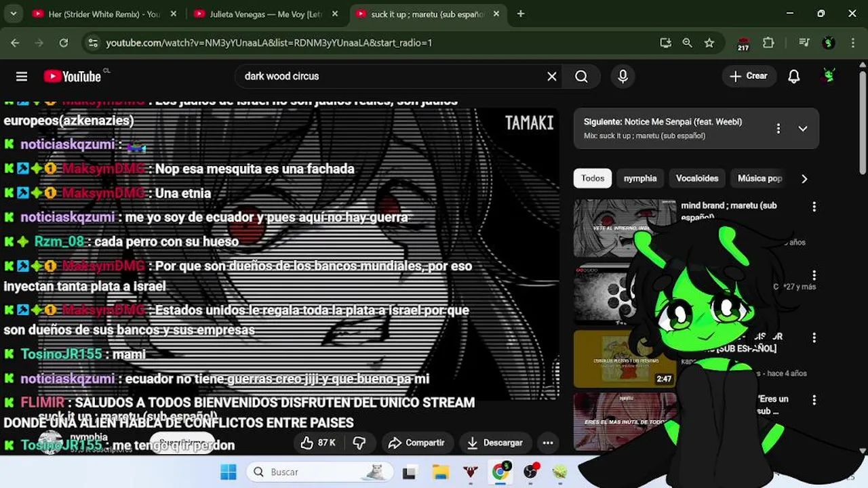Dislike the video with thumbs down
This screenshot has height=488, width=868.
(359, 443)
